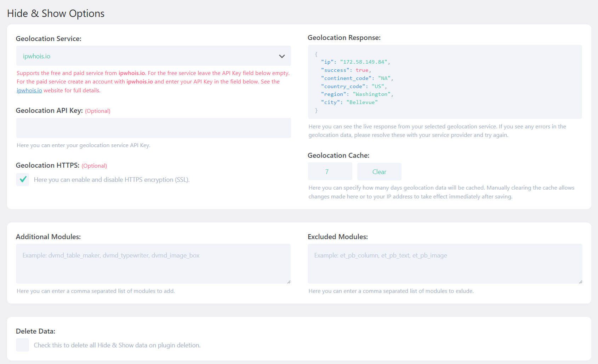Expand the service selector chevron

(281, 56)
